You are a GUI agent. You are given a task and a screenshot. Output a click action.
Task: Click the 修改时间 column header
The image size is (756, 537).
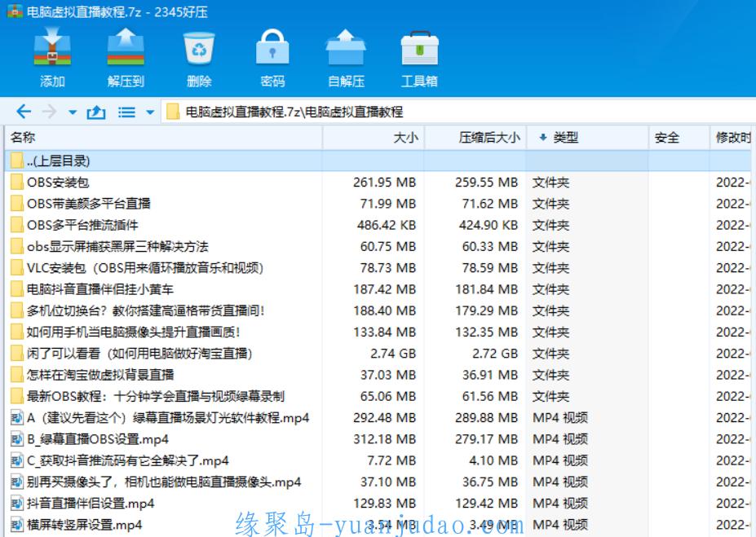[x=732, y=137]
